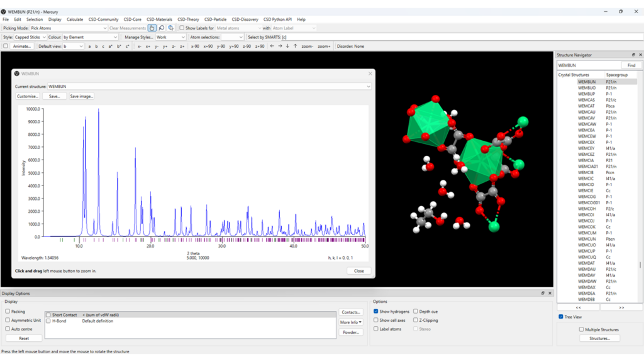Rotate view with the x-90 button
Screen dimensions: 644x362
click(195, 46)
